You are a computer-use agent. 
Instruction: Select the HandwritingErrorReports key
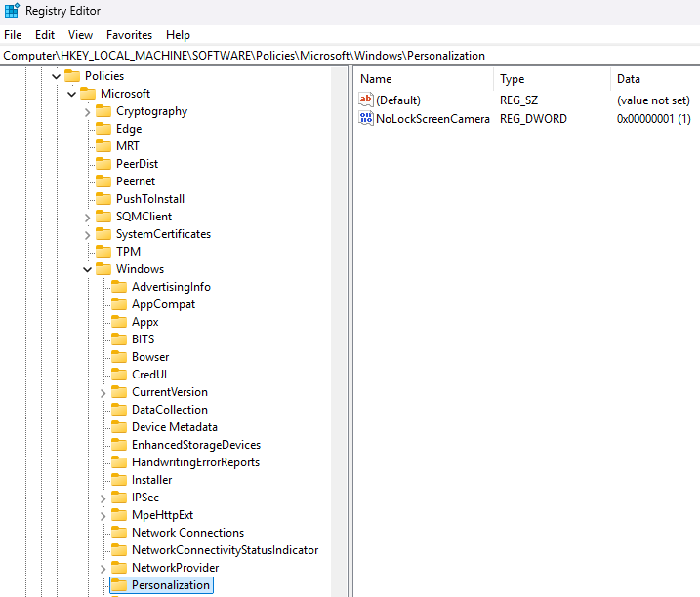click(x=195, y=461)
